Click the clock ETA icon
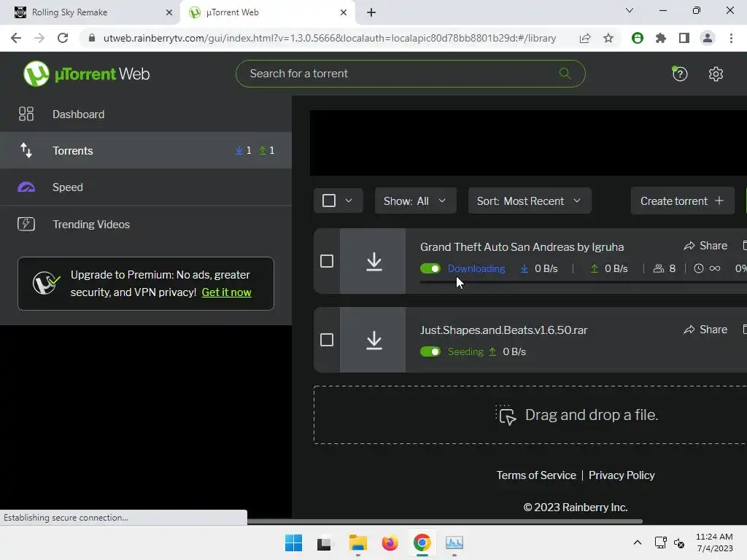The image size is (747, 560). [x=698, y=268]
